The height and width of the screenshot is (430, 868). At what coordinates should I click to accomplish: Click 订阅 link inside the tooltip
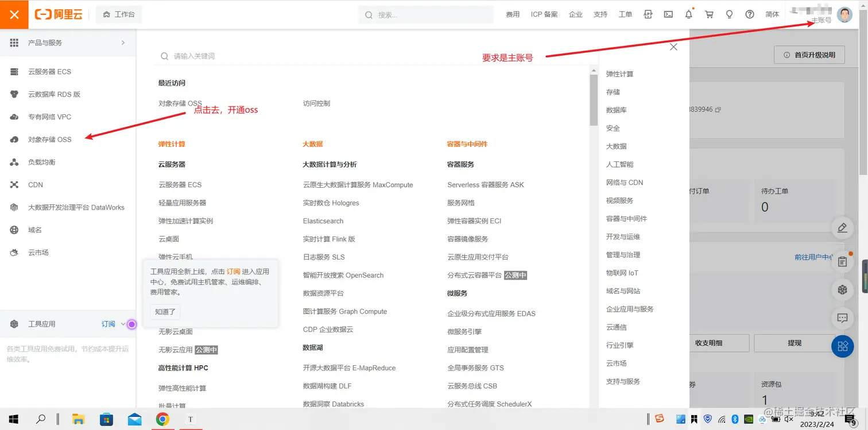(x=233, y=272)
